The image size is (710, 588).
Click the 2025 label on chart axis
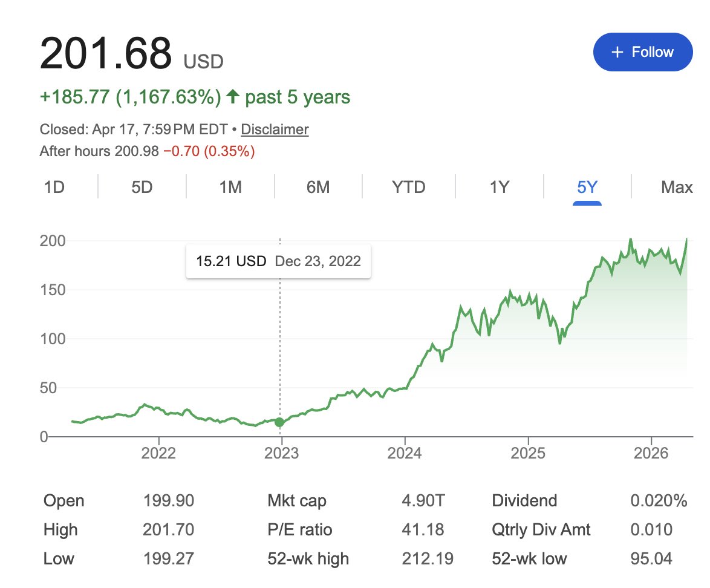[x=528, y=454]
